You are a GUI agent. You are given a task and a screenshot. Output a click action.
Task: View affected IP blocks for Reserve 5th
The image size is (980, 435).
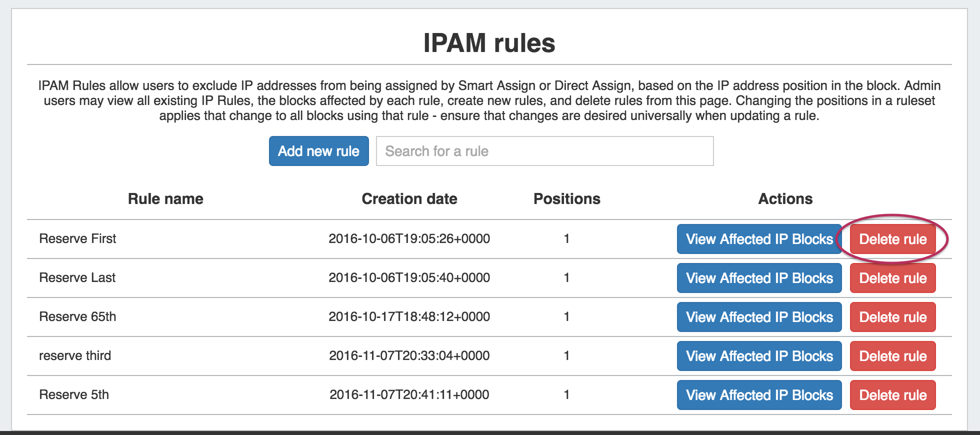759,395
